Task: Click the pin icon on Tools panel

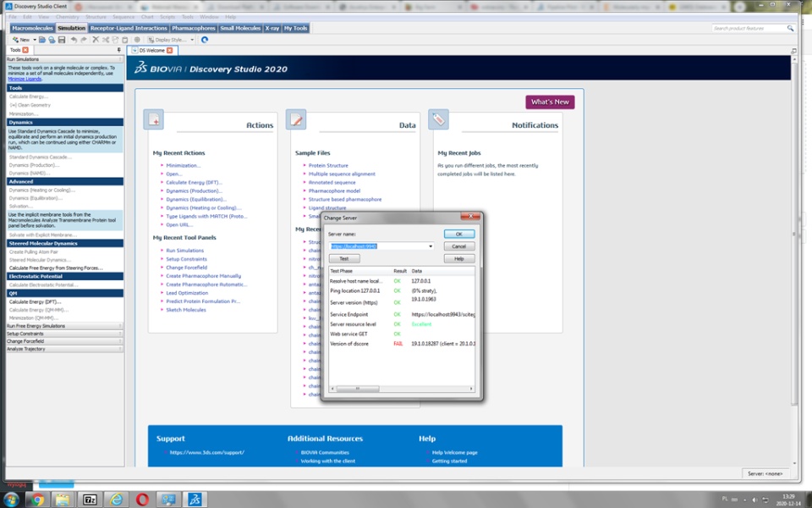Action: coord(119,50)
